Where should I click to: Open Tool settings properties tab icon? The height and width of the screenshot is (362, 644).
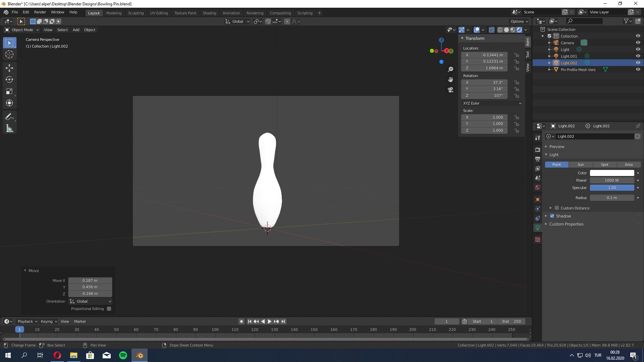click(538, 137)
